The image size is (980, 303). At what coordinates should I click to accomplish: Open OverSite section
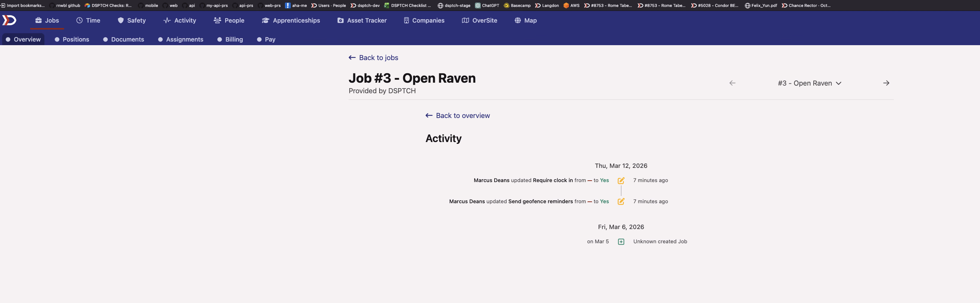coord(479,20)
